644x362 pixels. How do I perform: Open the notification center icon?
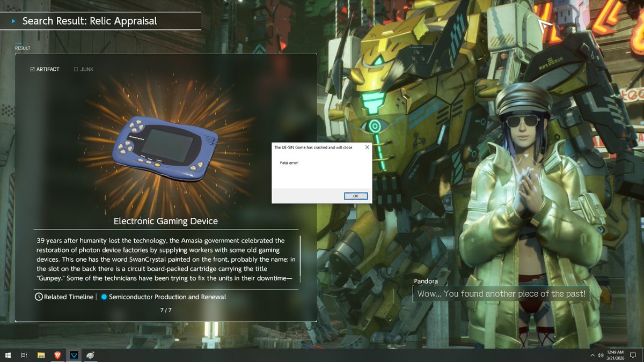point(634,355)
